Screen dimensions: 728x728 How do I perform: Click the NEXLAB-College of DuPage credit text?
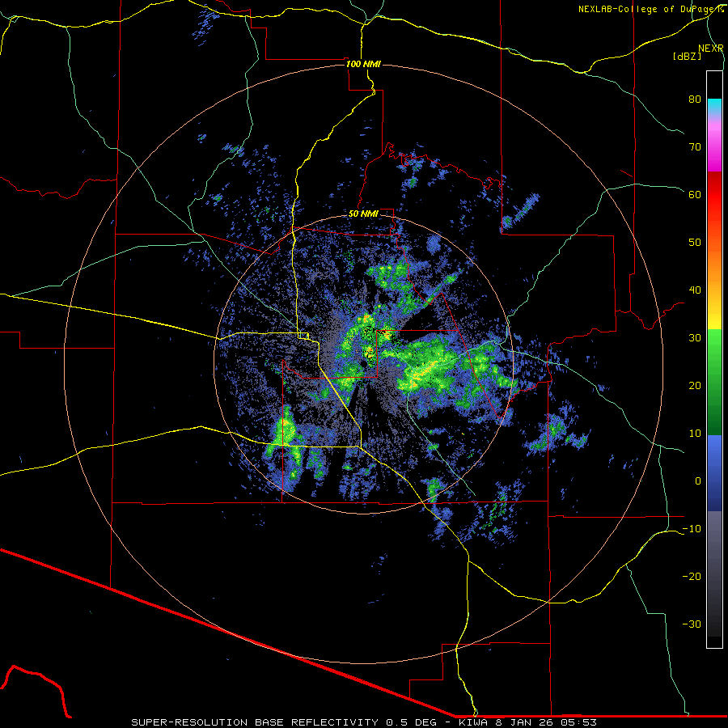(x=651, y=9)
